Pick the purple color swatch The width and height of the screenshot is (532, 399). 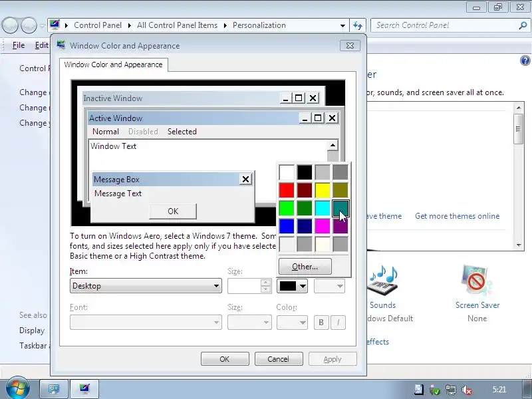tap(340, 226)
